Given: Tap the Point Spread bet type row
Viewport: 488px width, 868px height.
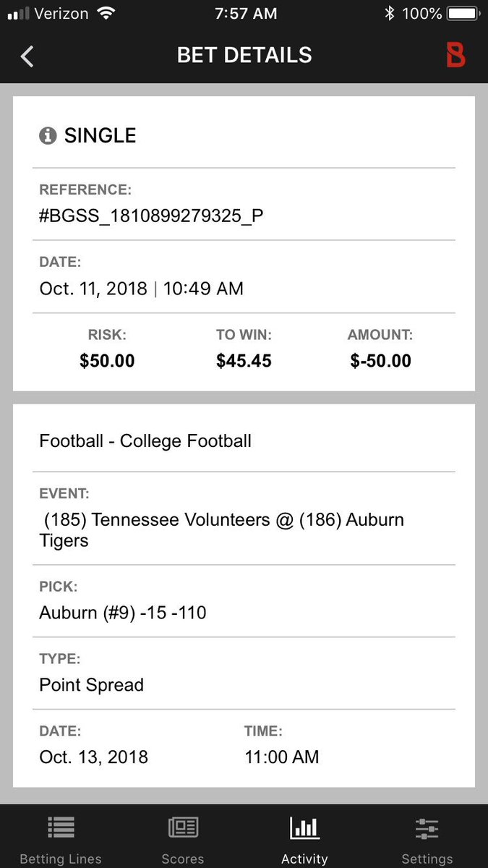Looking at the screenshot, I should click(x=92, y=684).
